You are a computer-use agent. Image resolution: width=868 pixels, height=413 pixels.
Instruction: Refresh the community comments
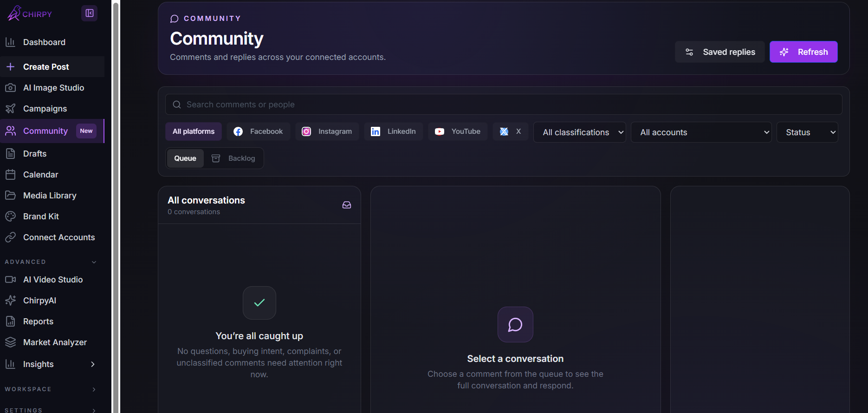[803, 52]
